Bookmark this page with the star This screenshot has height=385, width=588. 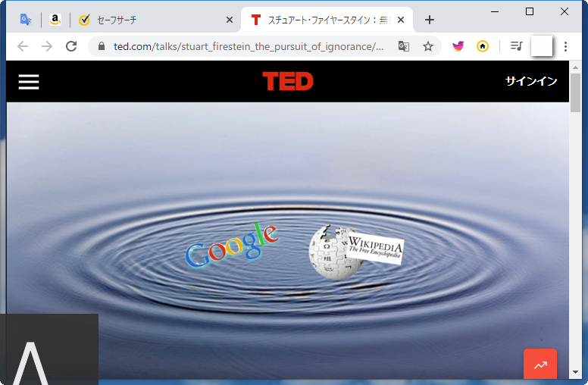point(428,46)
